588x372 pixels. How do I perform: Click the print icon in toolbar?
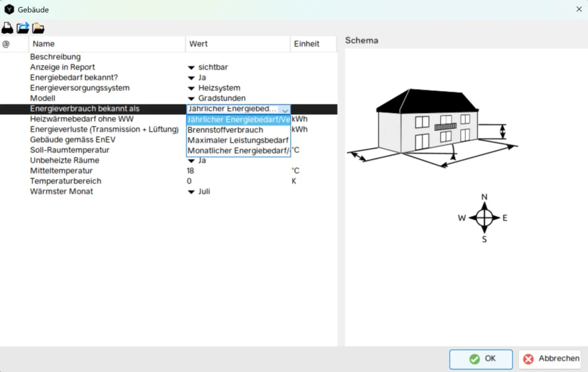coord(7,28)
